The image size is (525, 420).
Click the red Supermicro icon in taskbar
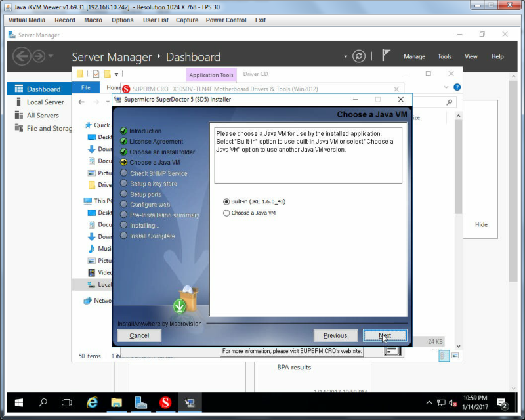coord(165,402)
